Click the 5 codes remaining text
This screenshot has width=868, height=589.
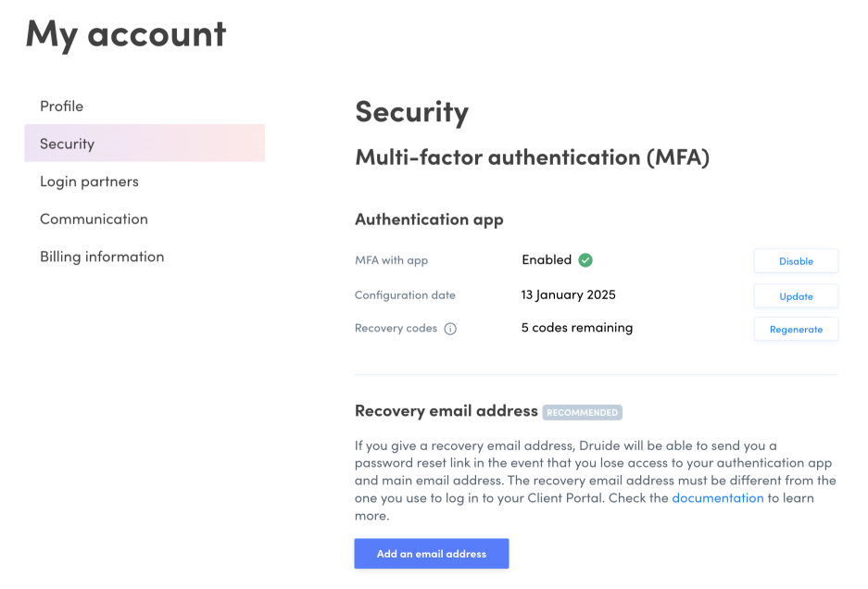[576, 328]
